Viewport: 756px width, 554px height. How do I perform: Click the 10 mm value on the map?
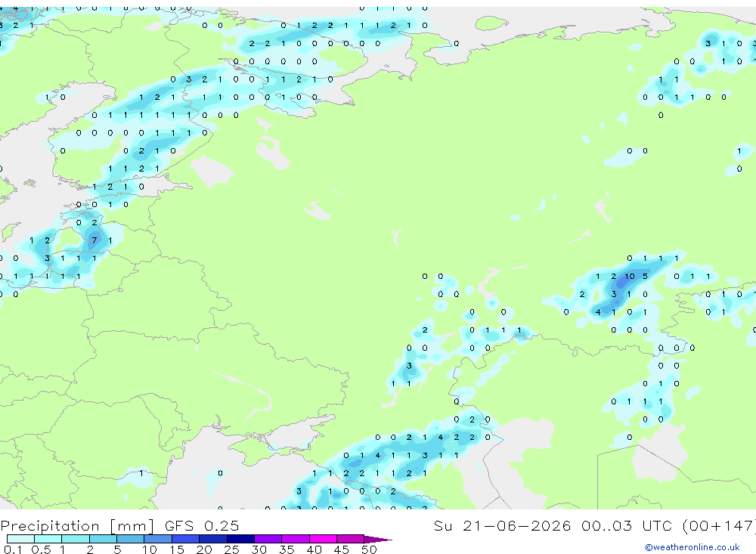point(630,277)
